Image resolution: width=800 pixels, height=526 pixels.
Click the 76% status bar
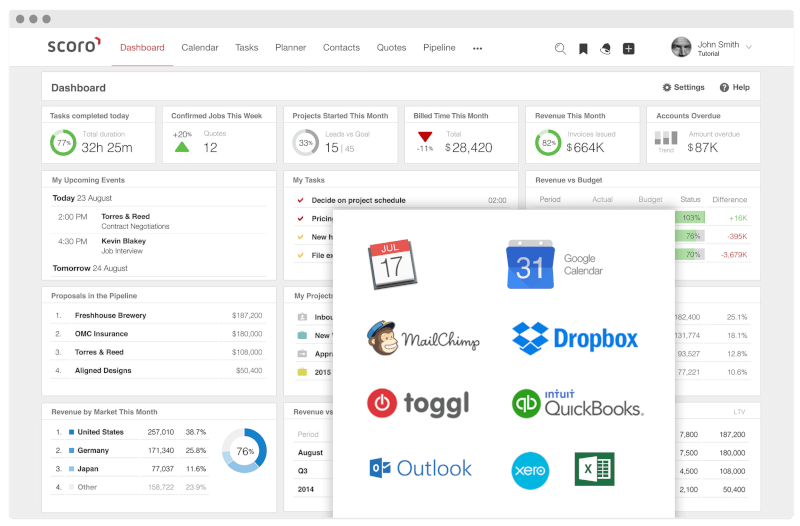(x=690, y=236)
